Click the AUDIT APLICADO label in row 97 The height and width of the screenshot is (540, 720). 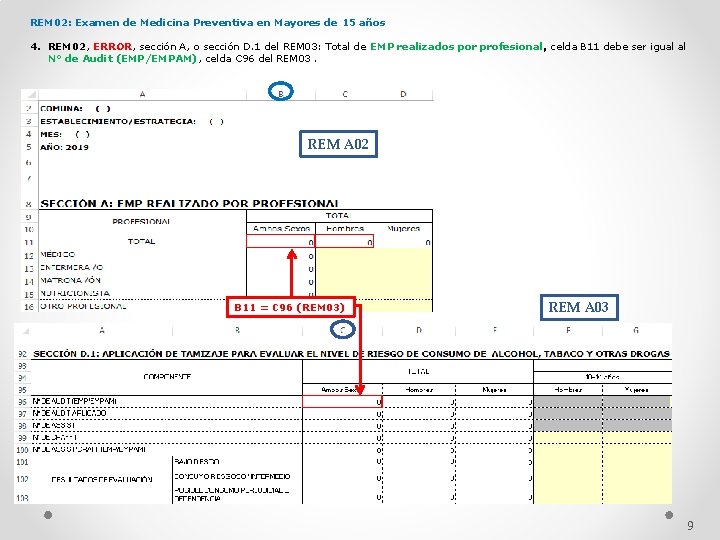point(69,413)
